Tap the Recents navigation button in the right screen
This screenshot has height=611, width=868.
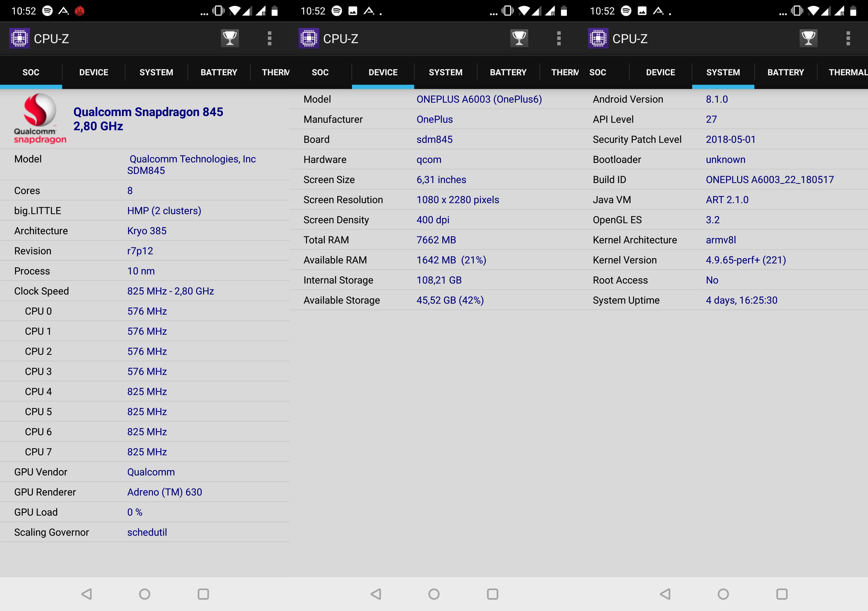point(782,594)
